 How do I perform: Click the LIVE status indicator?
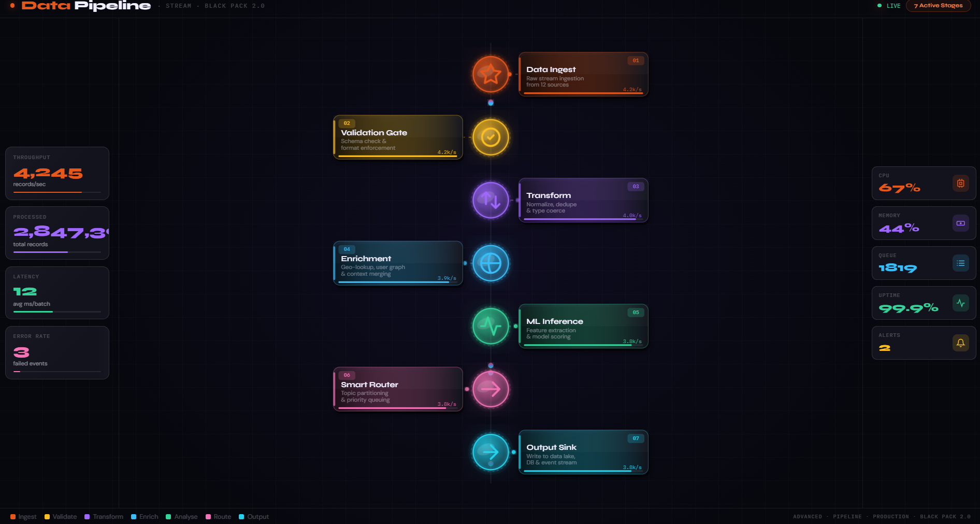pos(888,6)
